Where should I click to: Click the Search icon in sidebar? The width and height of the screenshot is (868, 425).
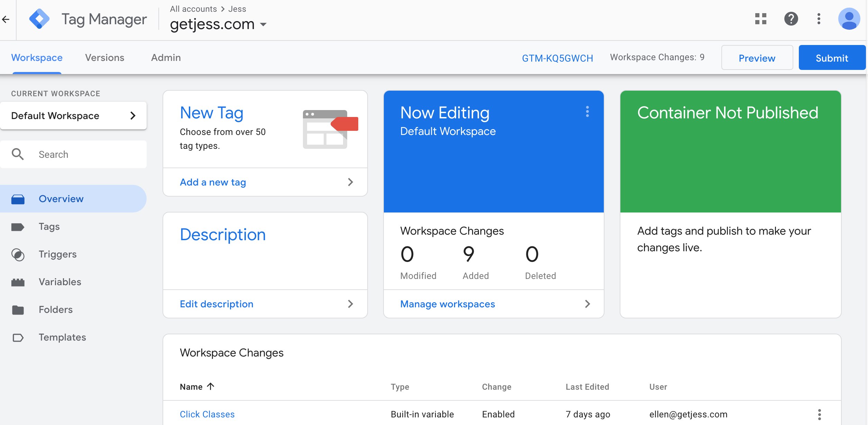(x=18, y=155)
